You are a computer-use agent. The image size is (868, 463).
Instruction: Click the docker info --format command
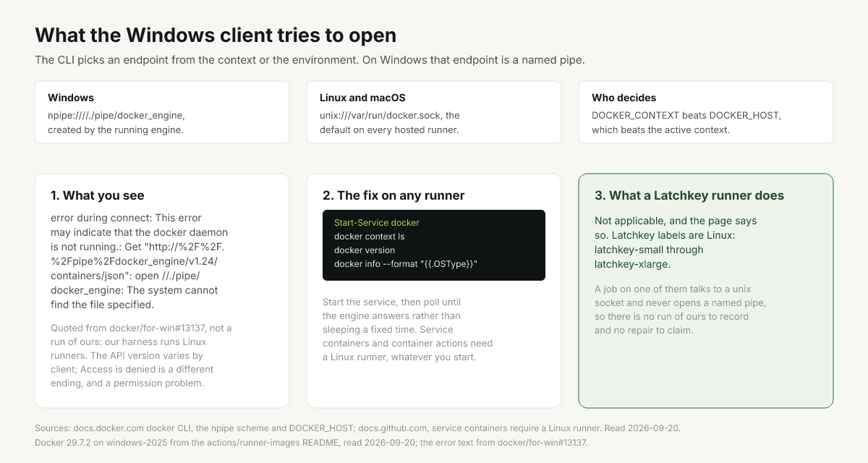coord(406,264)
